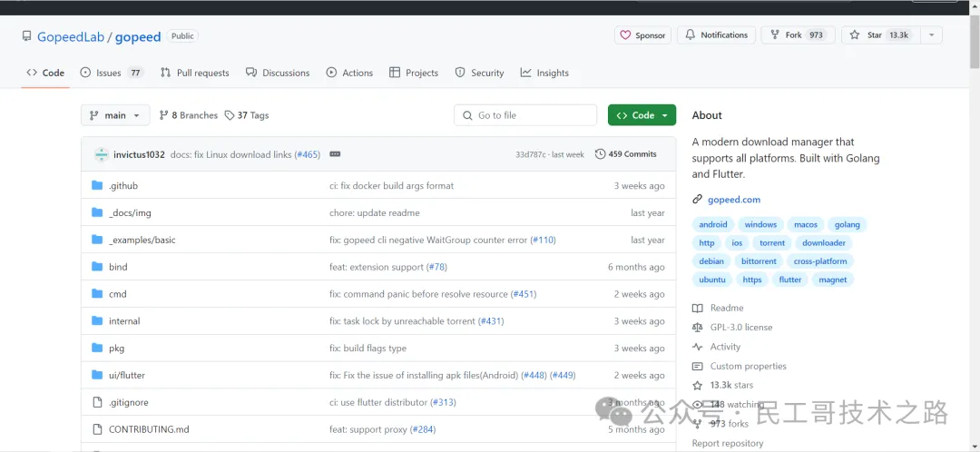The image size is (980, 452).
Task: Star the gopeed repository
Action: pyautogui.click(x=881, y=35)
